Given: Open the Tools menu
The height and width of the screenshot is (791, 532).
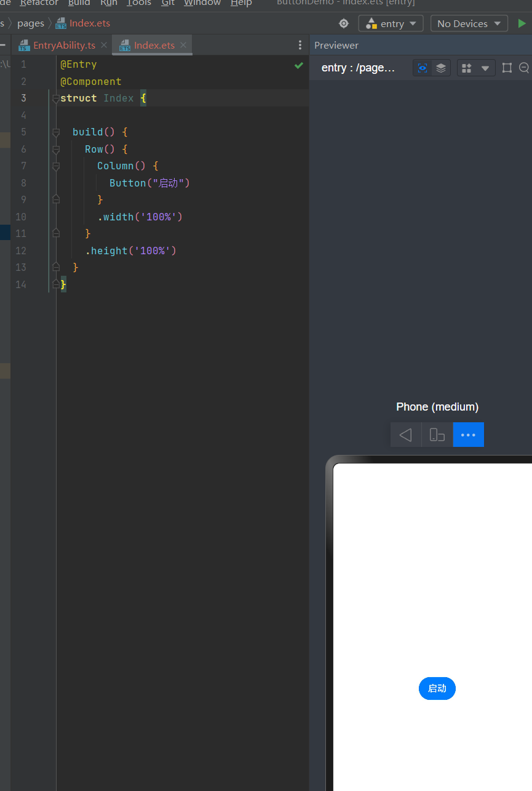Looking at the screenshot, I should [x=139, y=3].
